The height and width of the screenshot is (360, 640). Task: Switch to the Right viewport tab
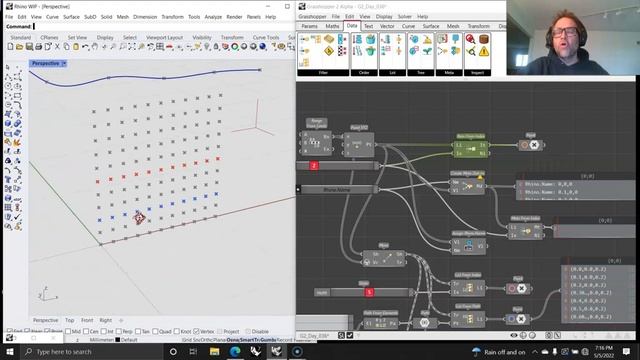105,320
